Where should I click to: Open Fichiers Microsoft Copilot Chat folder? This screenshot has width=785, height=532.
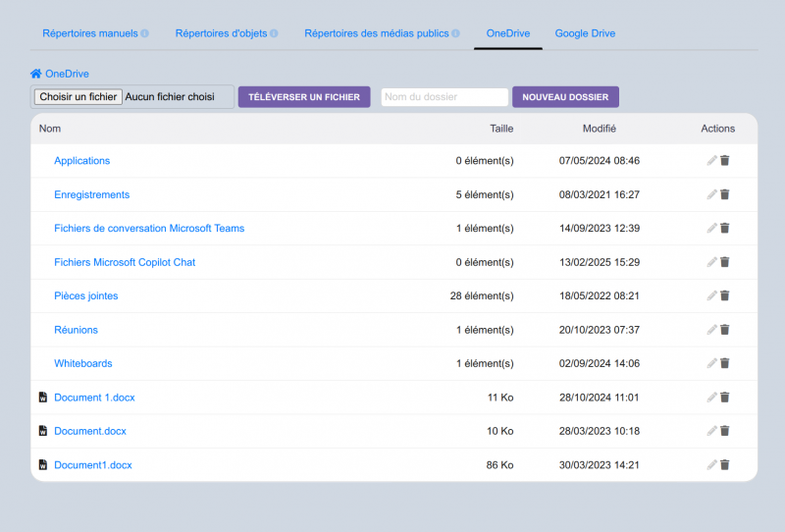click(x=125, y=262)
